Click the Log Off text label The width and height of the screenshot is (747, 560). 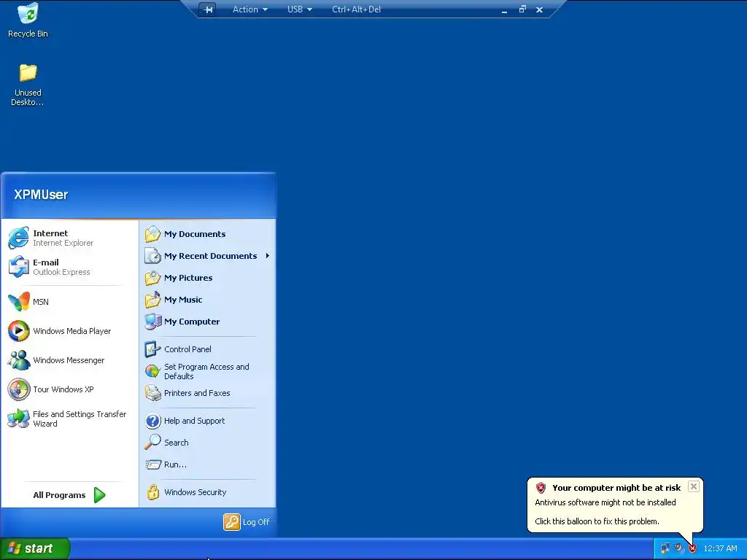click(256, 522)
